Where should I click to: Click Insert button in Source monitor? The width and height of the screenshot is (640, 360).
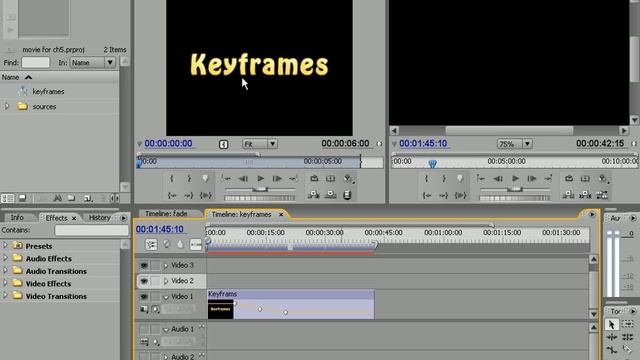pos(314,195)
